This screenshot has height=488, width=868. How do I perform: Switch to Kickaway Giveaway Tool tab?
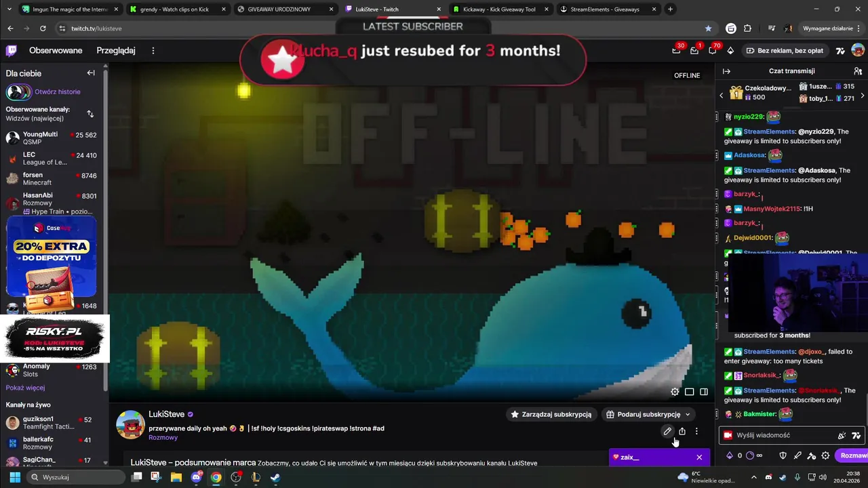click(500, 9)
